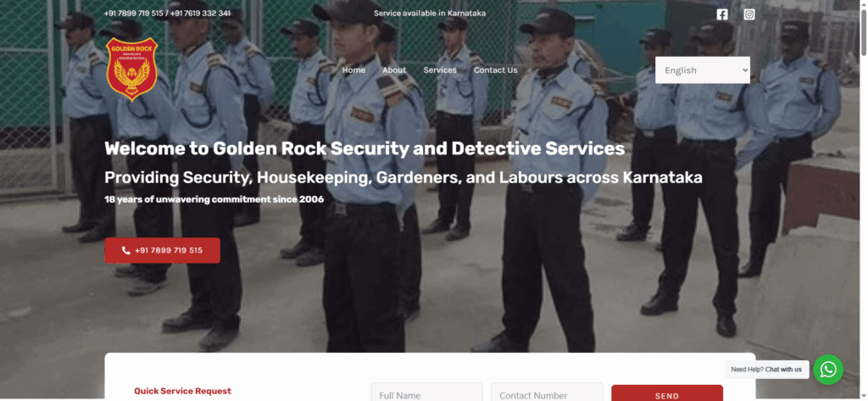
Task: Click the 'Need Help? Chat with us' label
Action: pos(766,370)
